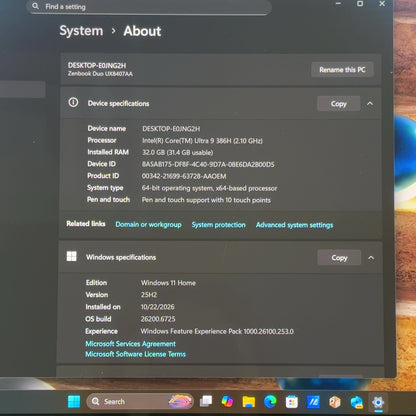Screen dimensions: 416x416
Task: Click the Rename this PC button
Action: point(342,70)
